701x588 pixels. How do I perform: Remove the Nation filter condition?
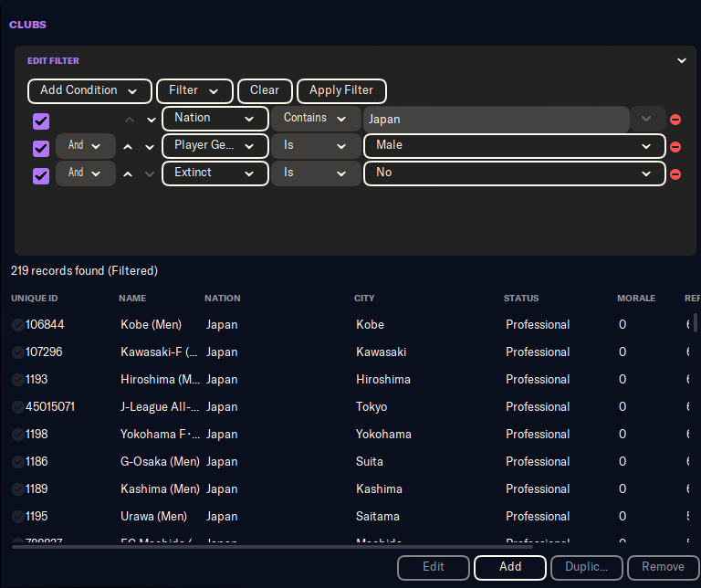(675, 120)
